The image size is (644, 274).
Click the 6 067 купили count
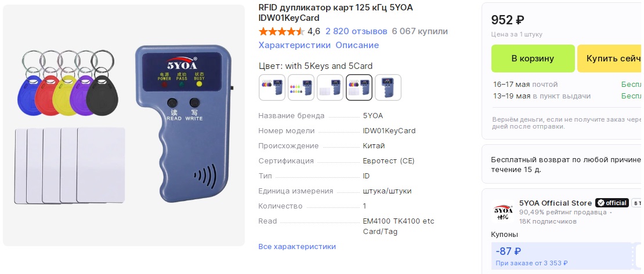tap(419, 31)
